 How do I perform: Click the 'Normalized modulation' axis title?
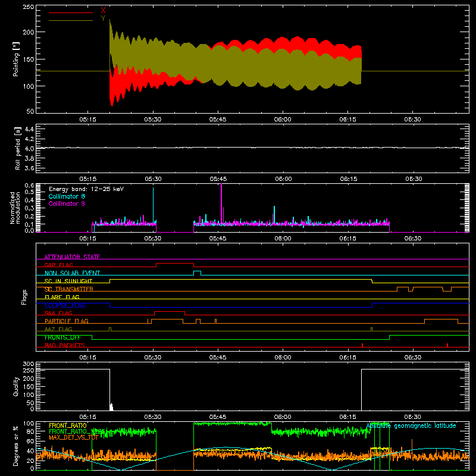click(15, 208)
